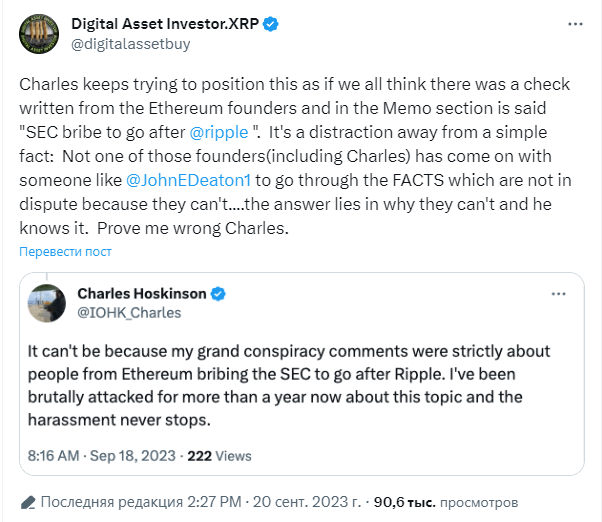Open quoted tweet three-dot options menu

558,294
